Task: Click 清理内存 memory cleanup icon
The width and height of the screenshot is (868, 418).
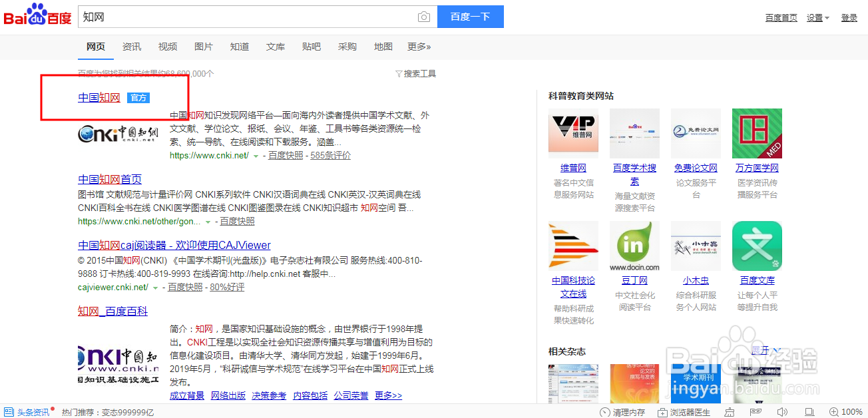Action: coord(604,413)
